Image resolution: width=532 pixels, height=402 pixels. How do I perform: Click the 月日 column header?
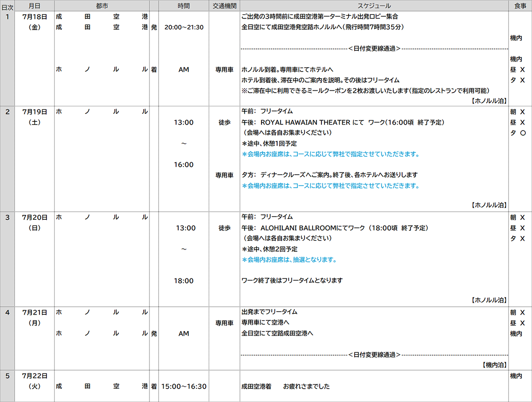(x=34, y=6)
